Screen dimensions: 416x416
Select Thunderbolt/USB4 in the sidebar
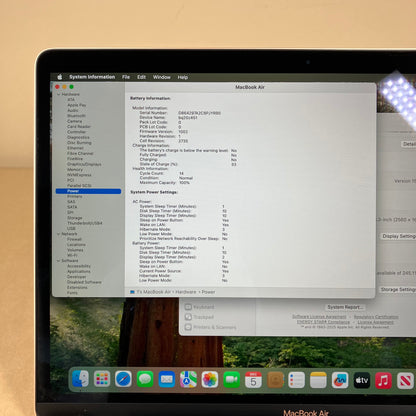pyautogui.click(x=85, y=223)
